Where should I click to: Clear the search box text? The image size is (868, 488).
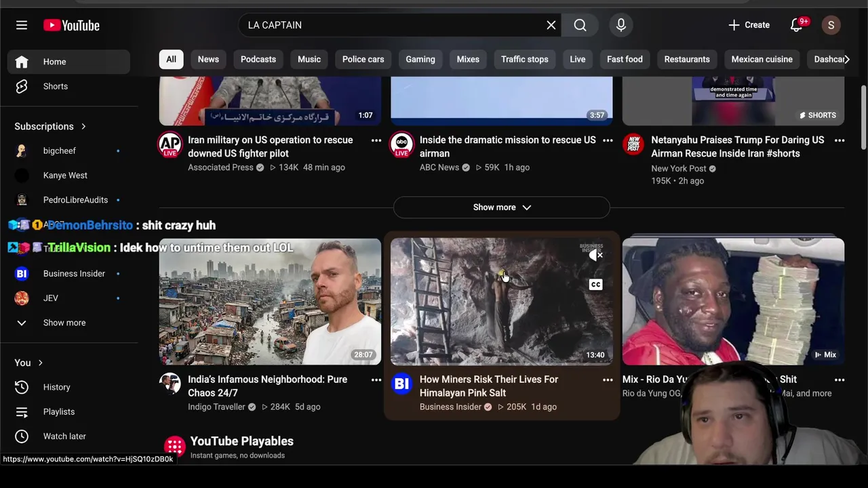tap(551, 25)
